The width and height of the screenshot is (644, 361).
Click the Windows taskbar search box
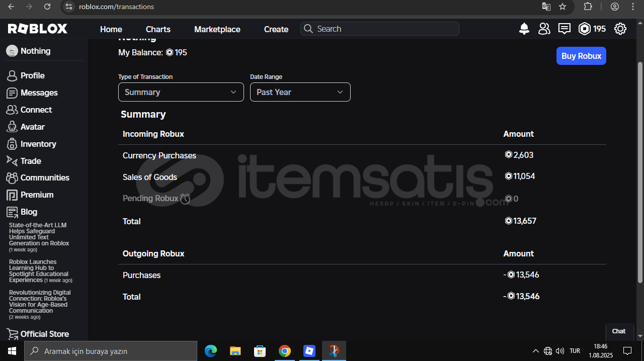coord(111,351)
